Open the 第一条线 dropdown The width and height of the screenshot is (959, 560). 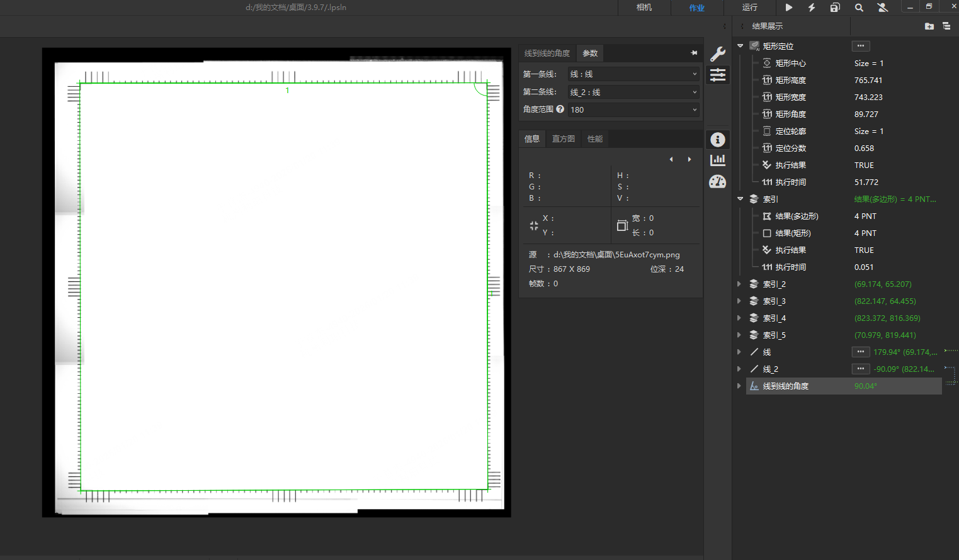click(633, 74)
